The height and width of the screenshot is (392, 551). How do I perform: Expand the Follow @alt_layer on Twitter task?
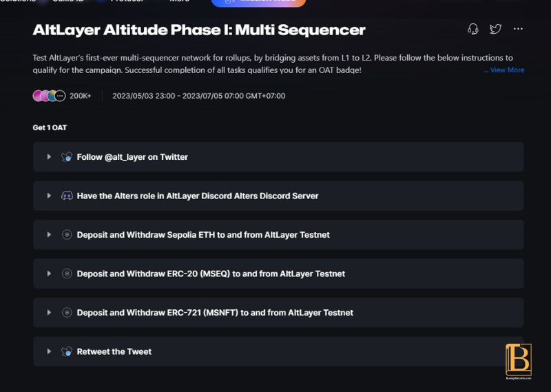49,157
